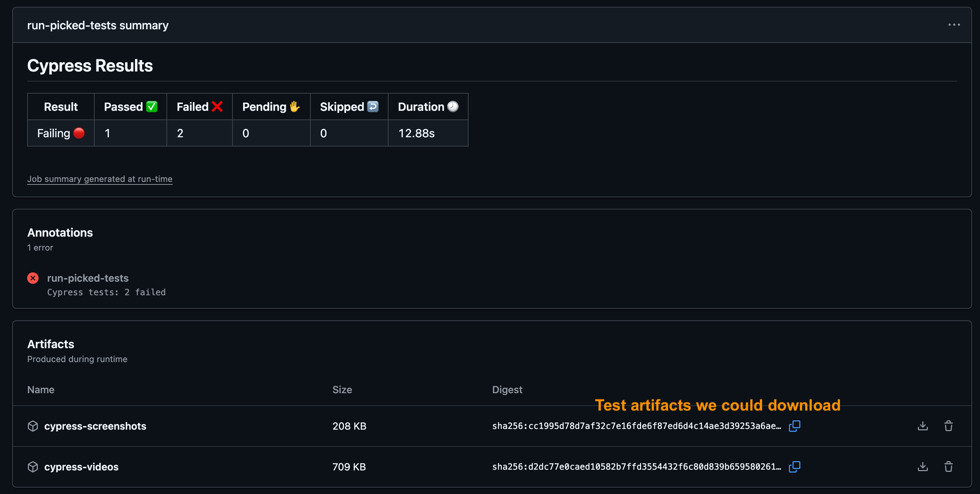This screenshot has width=980, height=494.
Task: Select the sha256:cc1995d78 digest text
Action: point(636,426)
